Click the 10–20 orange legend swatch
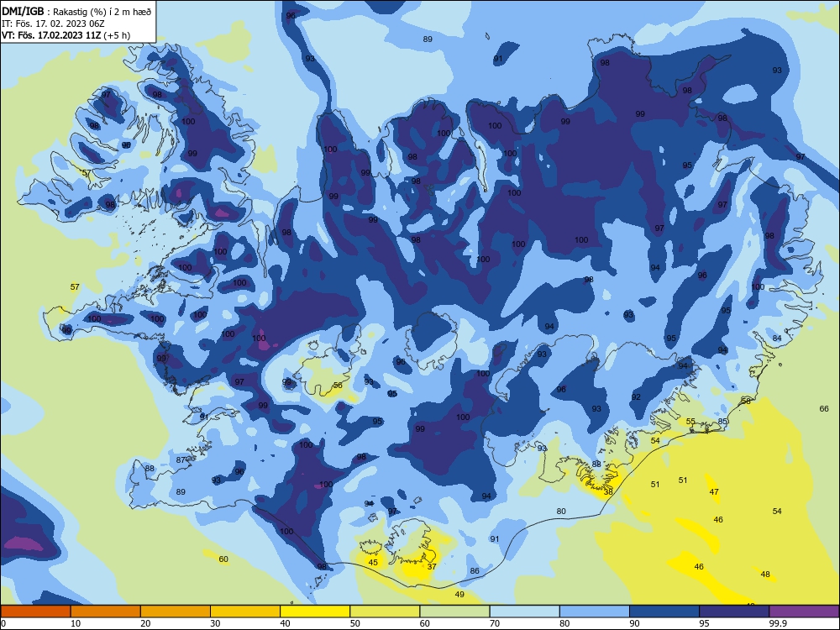This screenshot has height=630, width=840. click(x=106, y=612)
